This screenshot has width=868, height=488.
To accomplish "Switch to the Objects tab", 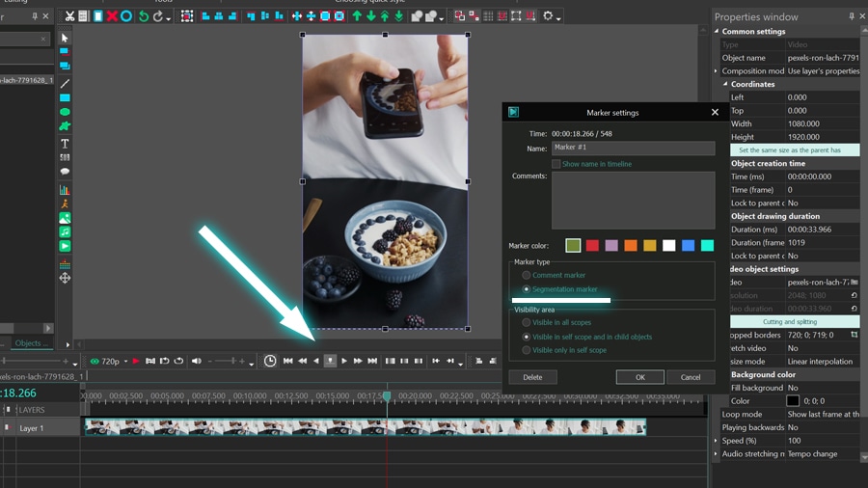I will [x=31, y=343].
